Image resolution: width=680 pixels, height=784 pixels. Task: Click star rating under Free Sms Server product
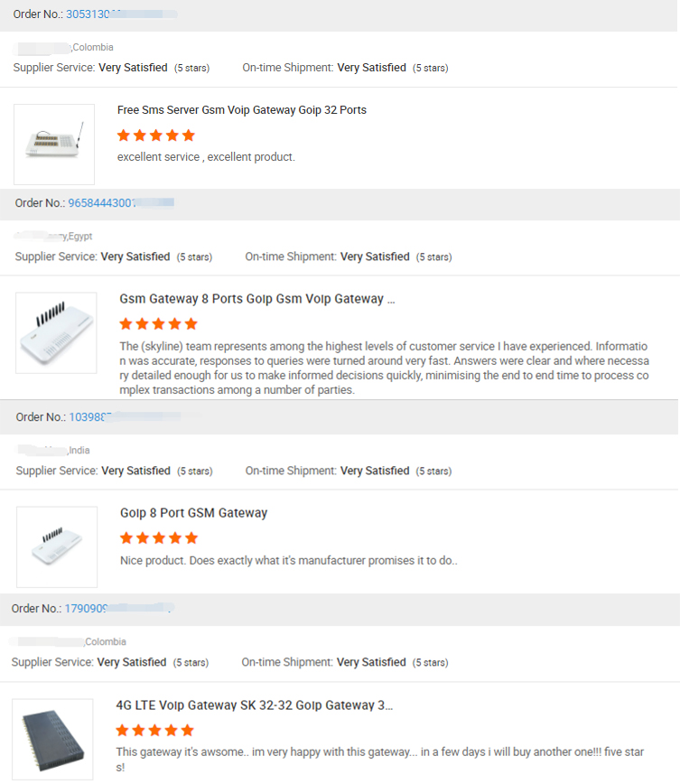(x=156, y=135)
